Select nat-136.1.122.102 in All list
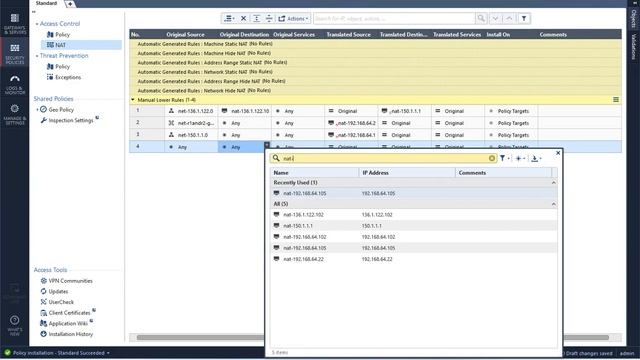This screenshot has height=360, width=640. click(x=413, y=214)
